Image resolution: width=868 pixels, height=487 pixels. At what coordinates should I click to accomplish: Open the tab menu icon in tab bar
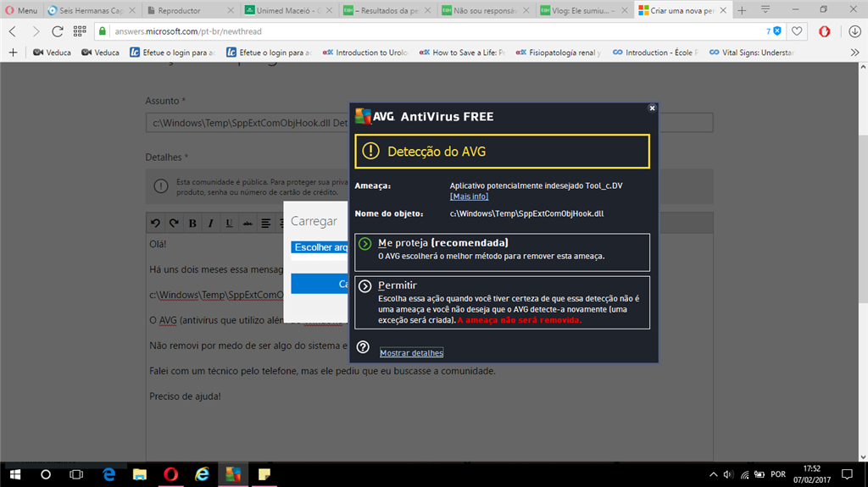pyautogui.click(x=765, y=10)
